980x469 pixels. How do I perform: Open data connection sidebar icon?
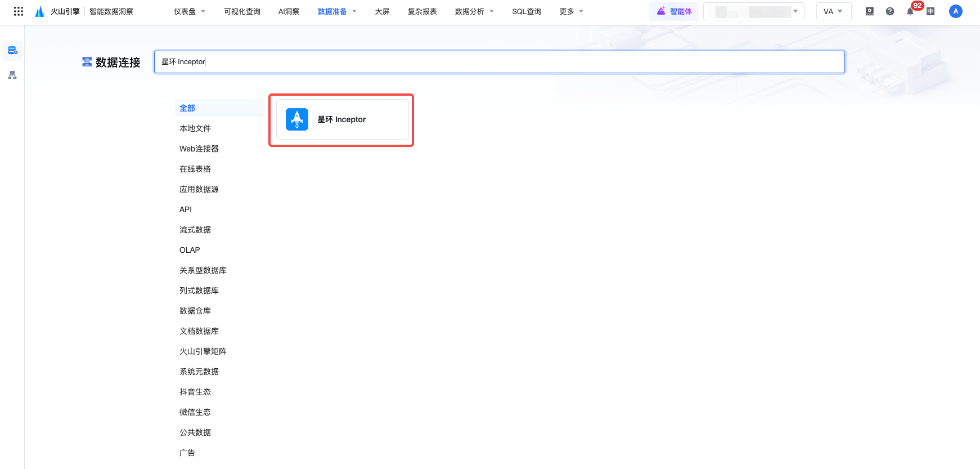(x=12, y=51)
